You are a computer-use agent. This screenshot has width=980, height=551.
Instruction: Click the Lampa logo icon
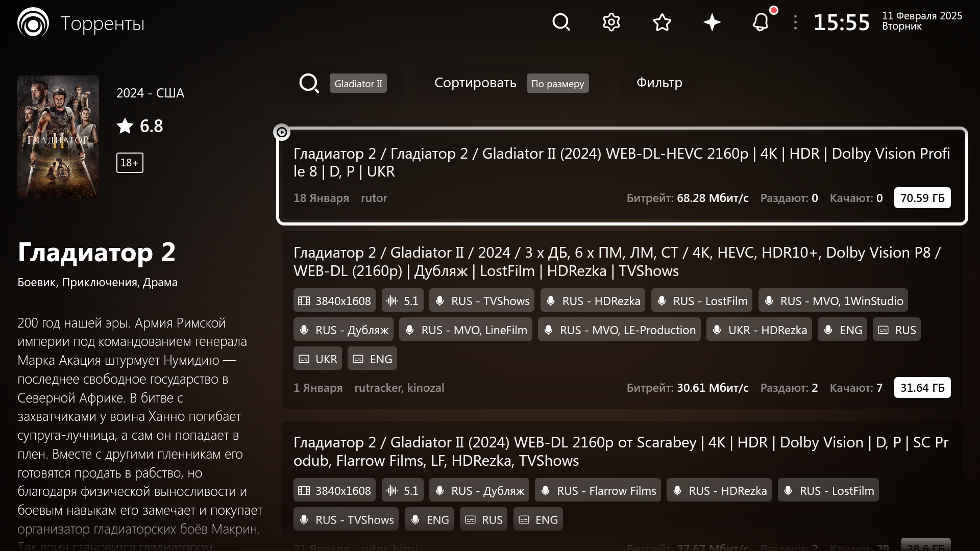tap(33, 22)
